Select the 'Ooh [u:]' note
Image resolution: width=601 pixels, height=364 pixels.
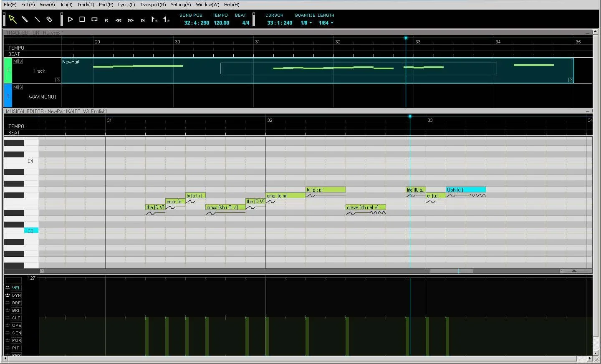pyautogui.click(x=465, y=190)
